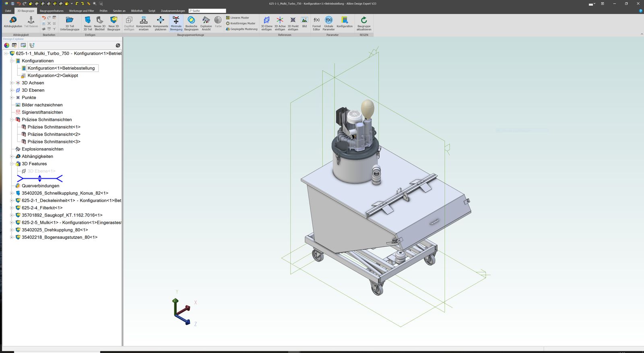Toggle Minimale Bewegung mode
This screenshot has width=644, height=353.
176,23
